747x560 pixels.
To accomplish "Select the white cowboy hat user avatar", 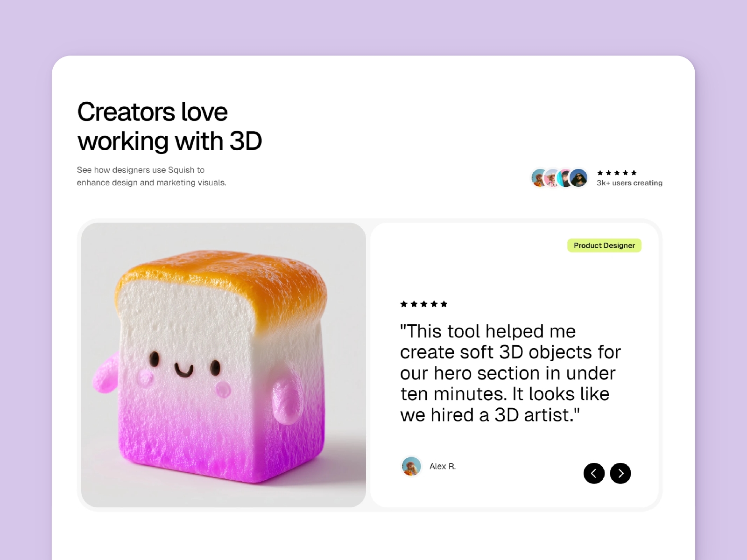I will 552,178.
